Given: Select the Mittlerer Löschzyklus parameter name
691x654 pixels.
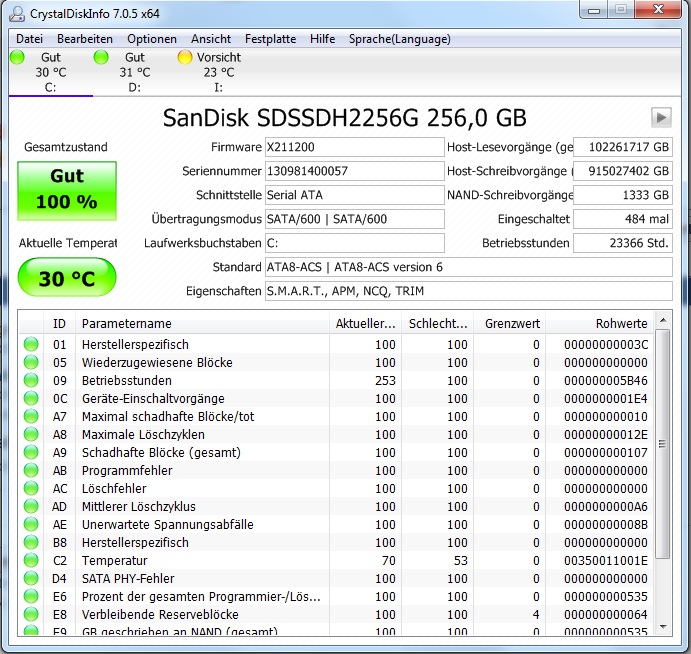Looking at the screenshot, I should pyautogui.click(x=139, y=506).
